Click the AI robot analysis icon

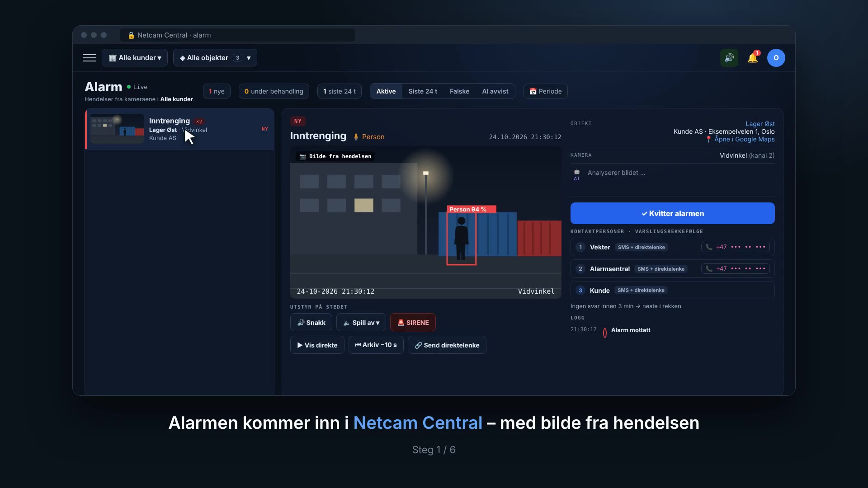pos(577,174)
